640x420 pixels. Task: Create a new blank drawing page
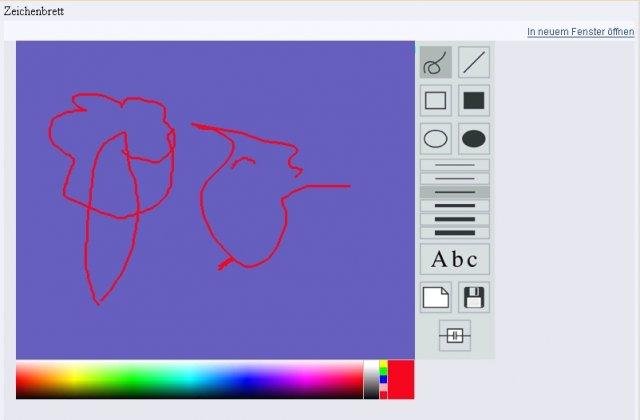pos(435,297)
